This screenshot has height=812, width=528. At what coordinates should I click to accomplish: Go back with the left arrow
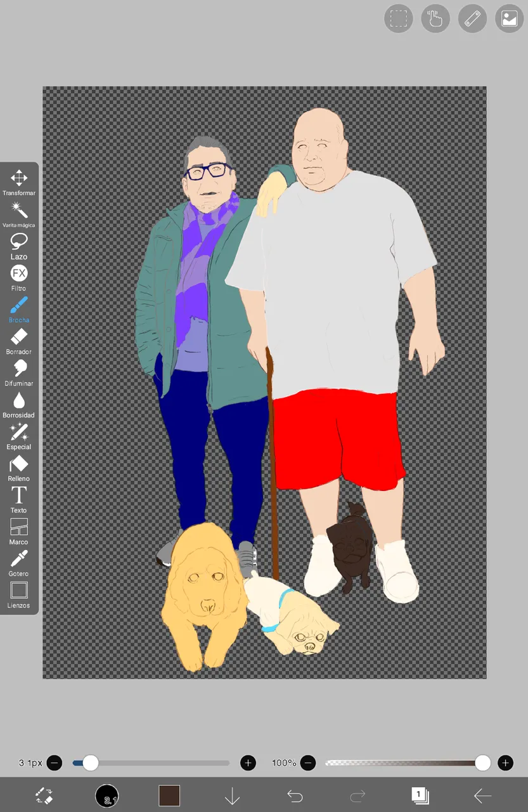483,796
